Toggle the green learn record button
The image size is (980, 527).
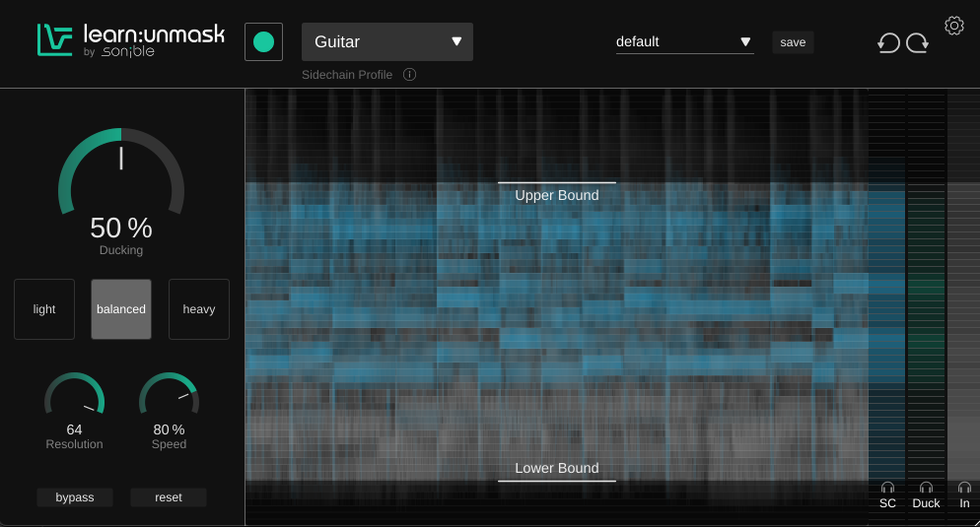point(263,42)
